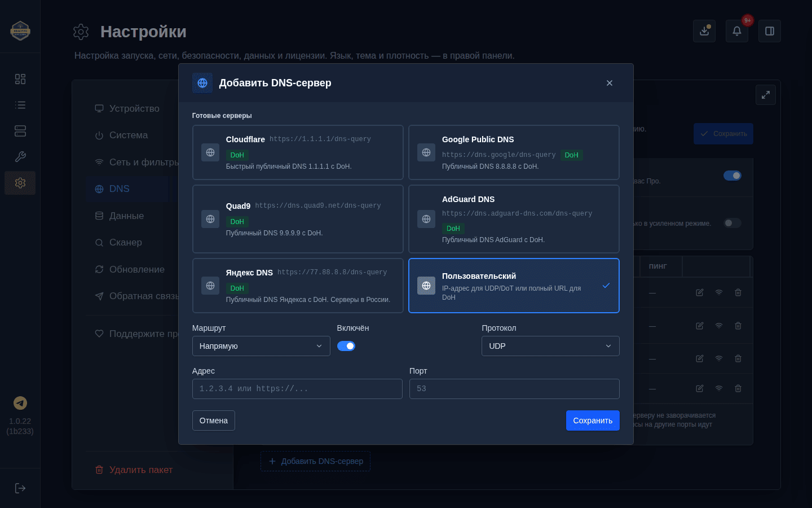Click the background Сохранить button with checkmark

[723, 134]
